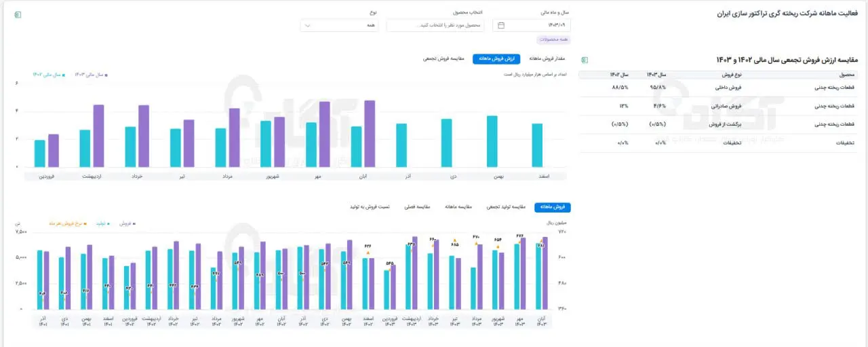Click the نوع فروش column header
868x347 pixels.
(730, 74)
